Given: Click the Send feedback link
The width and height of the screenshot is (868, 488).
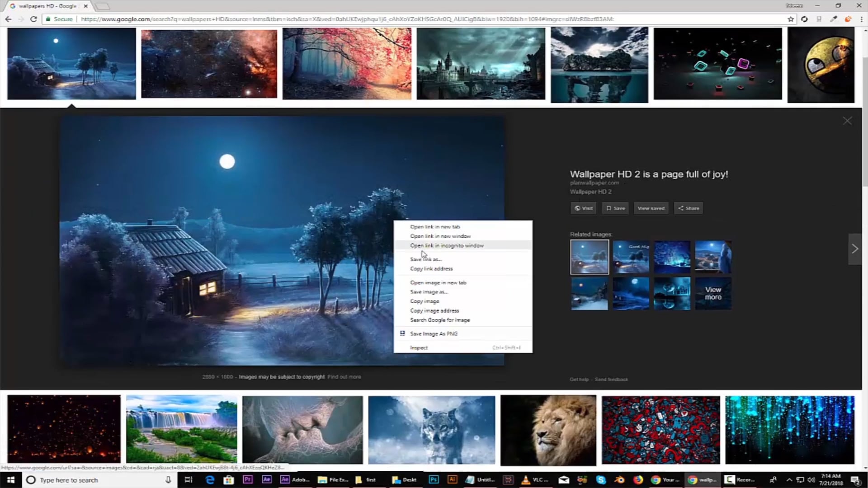Looking at the screenshot, I should click(x=611, y=380).
